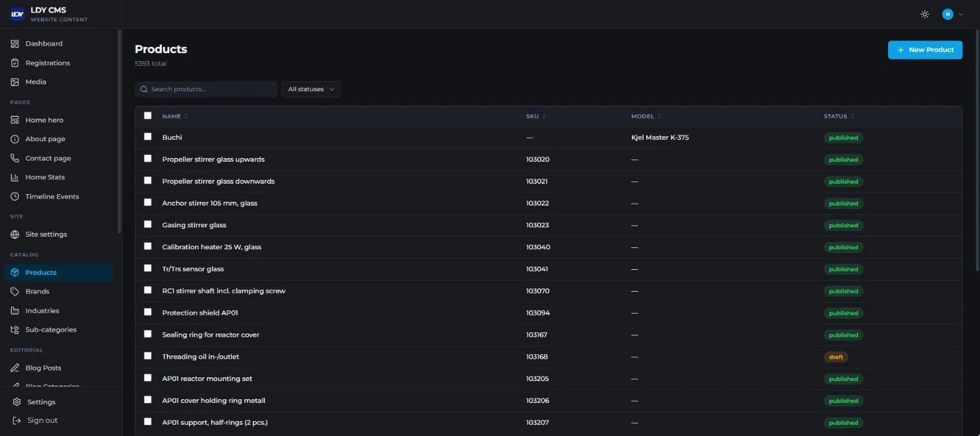The height and width of the screenshot is (436, 980).
Task: Expand the account menu chevron
Action: 960,14
